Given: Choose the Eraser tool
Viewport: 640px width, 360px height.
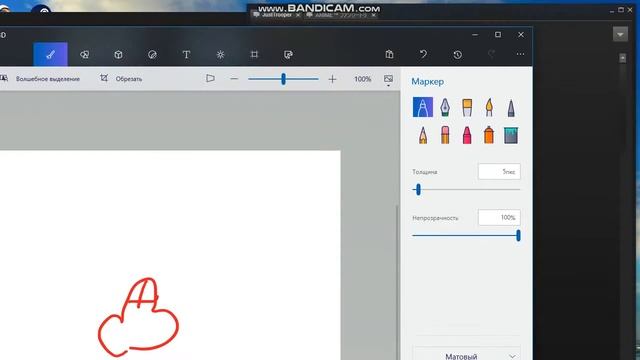Looking at the screenshot, I should pos(445,135).
